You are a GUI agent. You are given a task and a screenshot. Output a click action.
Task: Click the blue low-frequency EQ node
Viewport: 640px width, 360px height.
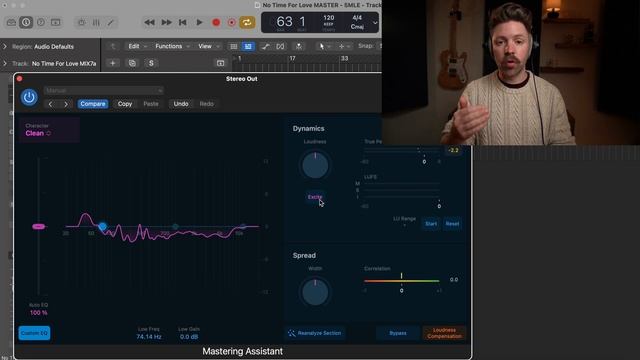click(x=102, y=226)
